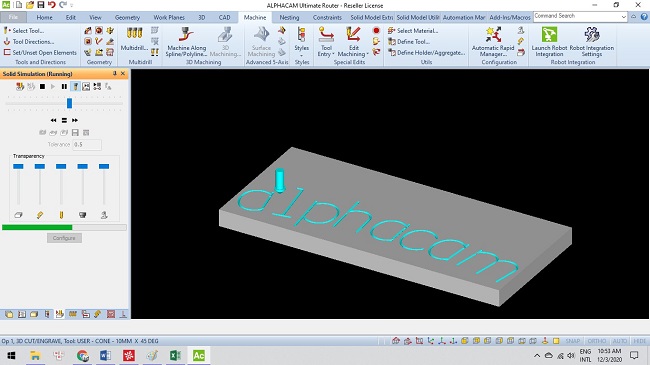Toggle SNAP mode in status bar
Image resolution: width=650 pixels, height=365 pixels.
click(x=573, y=341)
